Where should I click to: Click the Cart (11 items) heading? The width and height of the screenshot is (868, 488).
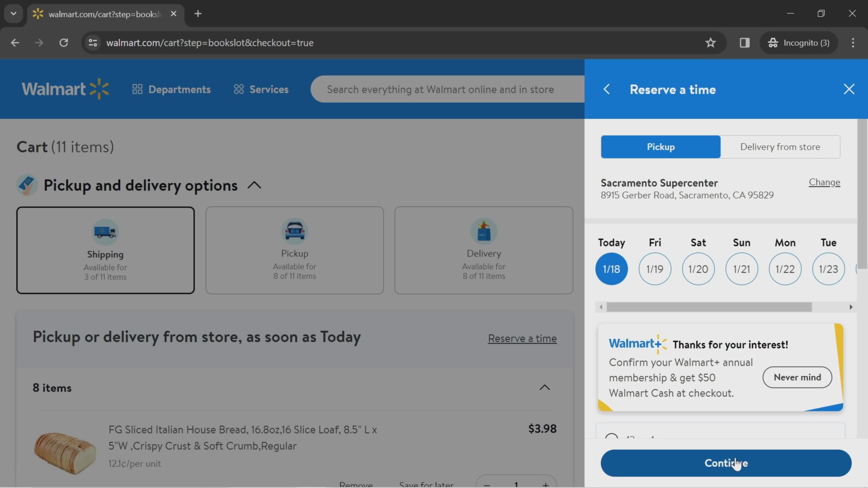point(65,147)
